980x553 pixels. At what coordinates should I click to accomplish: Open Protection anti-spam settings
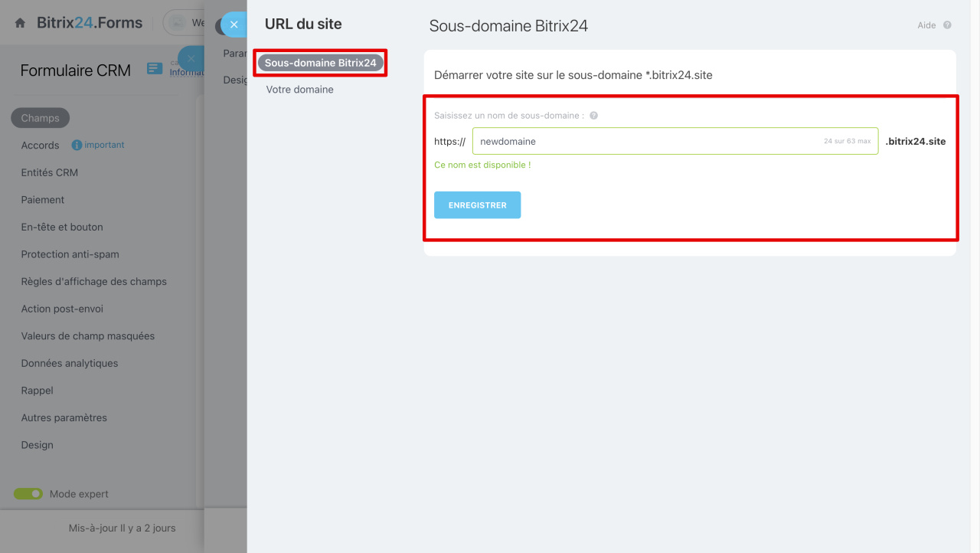coord(70,254)
